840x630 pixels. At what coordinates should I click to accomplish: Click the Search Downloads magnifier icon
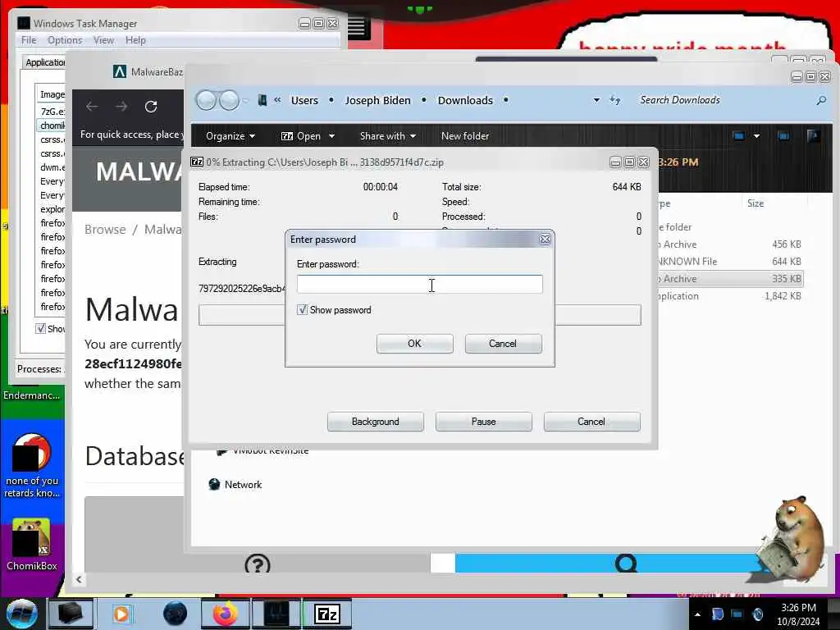point(821,100)
